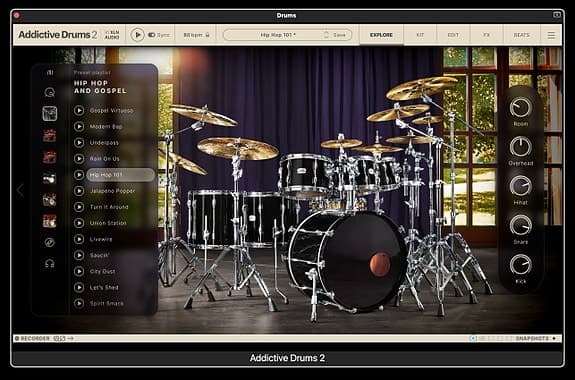Image resolution: width=575 pixels, height=380 pixels.
Task: Select the Jalapeno Popper preset name
Action: click(113, 191)
